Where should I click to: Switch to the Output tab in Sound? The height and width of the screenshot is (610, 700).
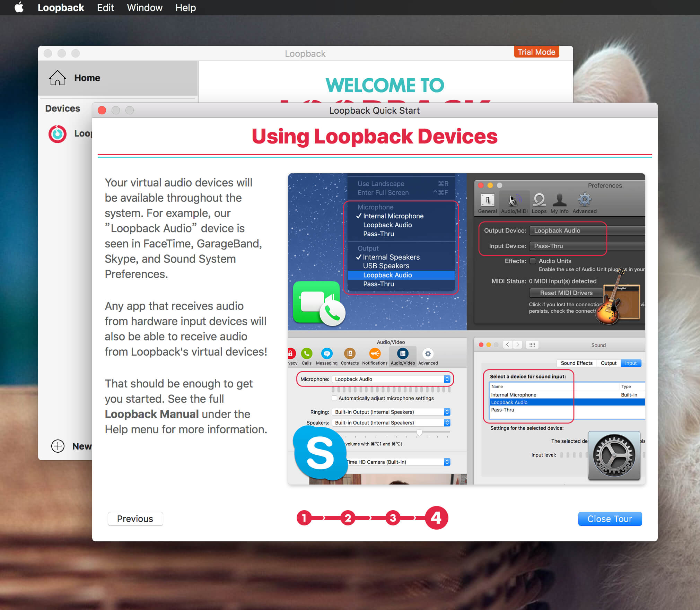609,363
